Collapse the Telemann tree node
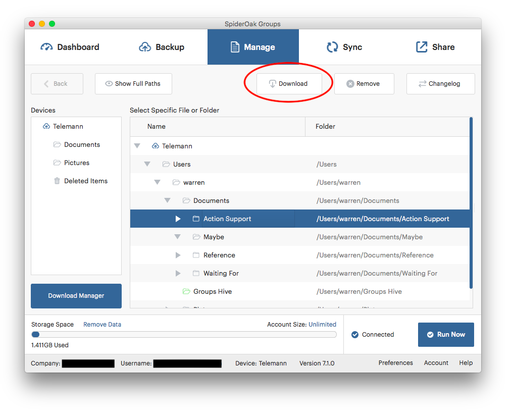 [137, 146]
